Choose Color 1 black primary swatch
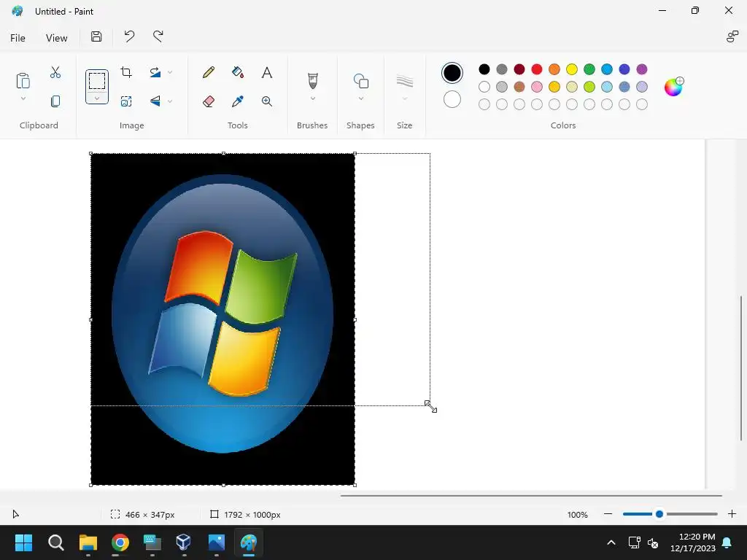This screenshot has width=747, height=560. (x=452, y=73)
